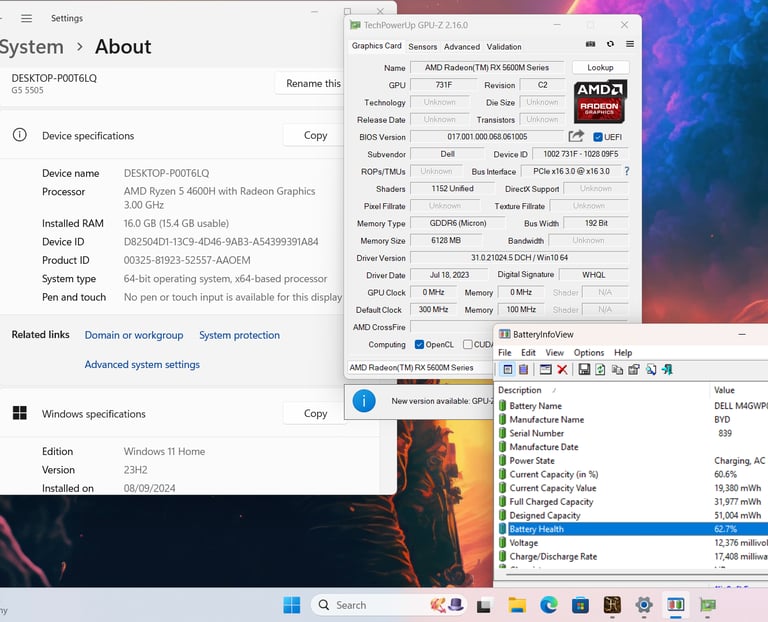768x622 pixels.
Task: Open the Windows Start menu
Action: coord(292,605)
